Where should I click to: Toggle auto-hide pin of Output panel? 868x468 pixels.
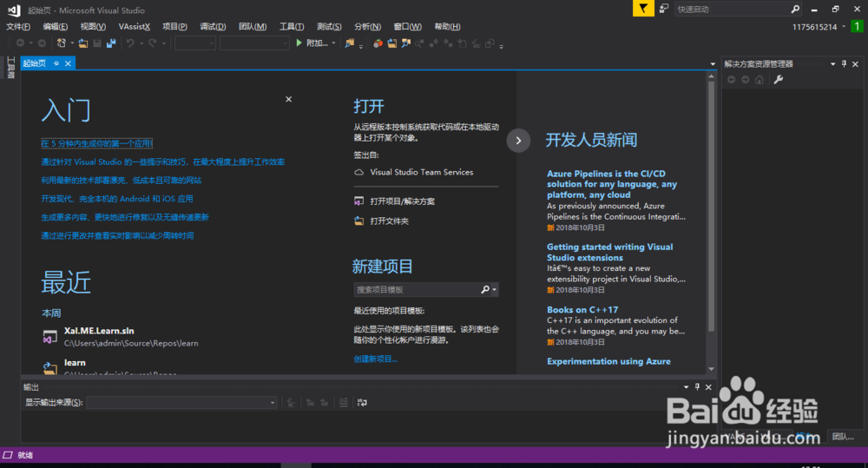(697, 386)
